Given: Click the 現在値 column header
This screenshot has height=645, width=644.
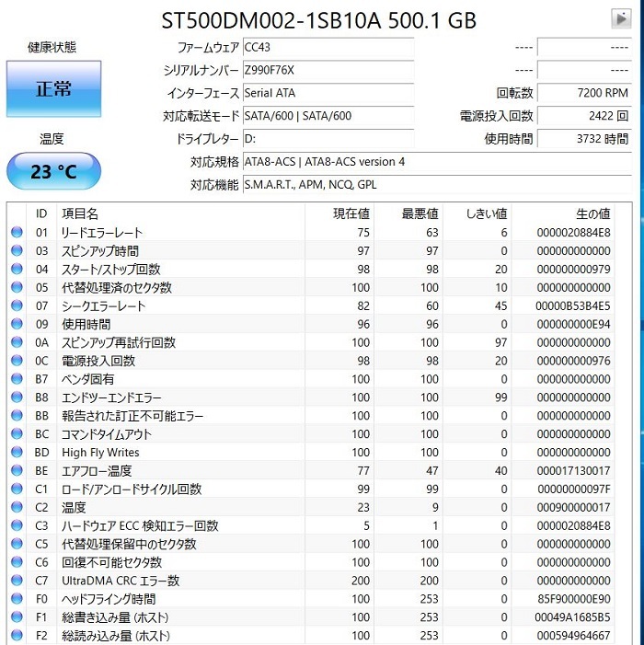Looking at the screenshot, I should [x=339, y=213].
